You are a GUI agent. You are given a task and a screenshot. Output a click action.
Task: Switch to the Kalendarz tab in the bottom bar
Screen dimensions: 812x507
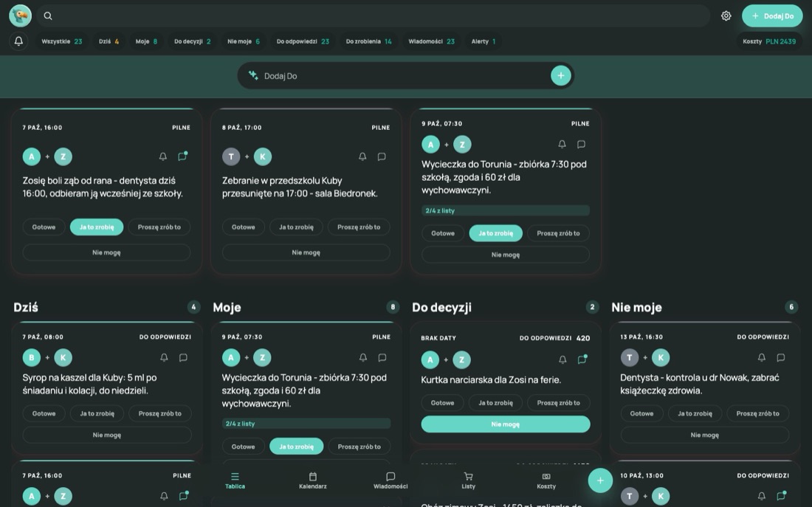[x=313, y=480]
